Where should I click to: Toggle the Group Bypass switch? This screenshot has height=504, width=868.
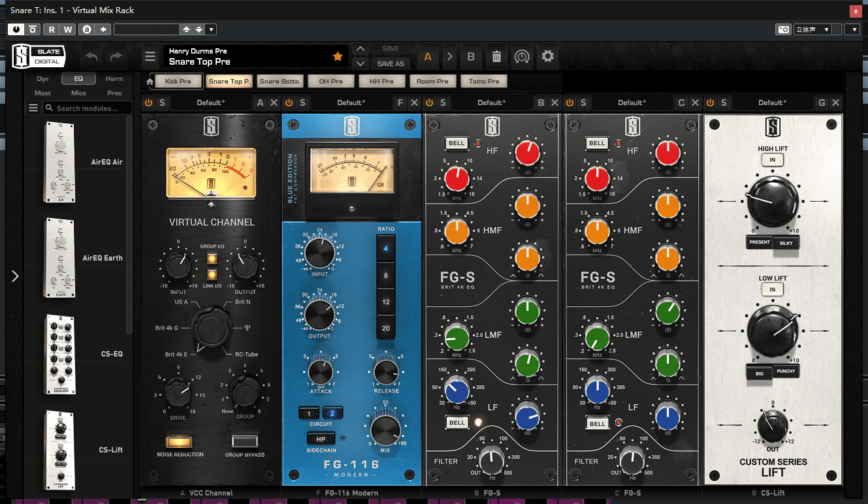244,441
